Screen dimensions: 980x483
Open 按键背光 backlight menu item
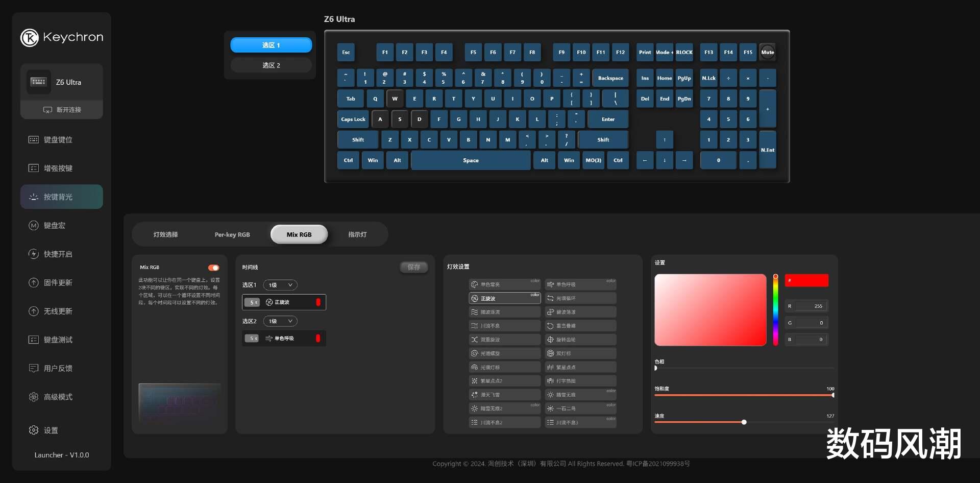62,197
